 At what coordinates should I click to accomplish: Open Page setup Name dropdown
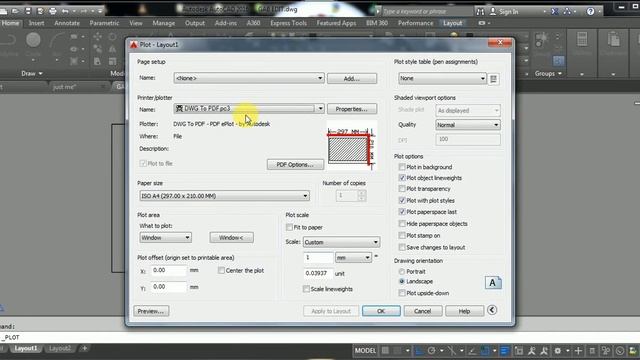point(249,78)
